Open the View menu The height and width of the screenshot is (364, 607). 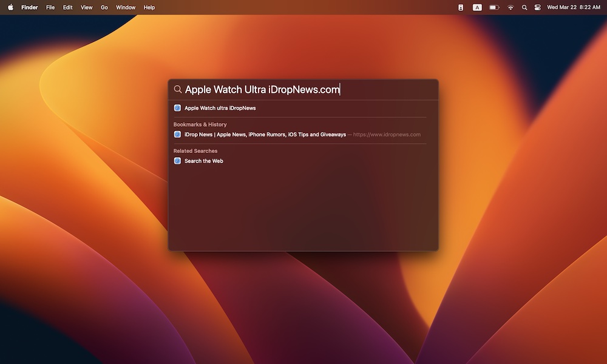[86, 7]
